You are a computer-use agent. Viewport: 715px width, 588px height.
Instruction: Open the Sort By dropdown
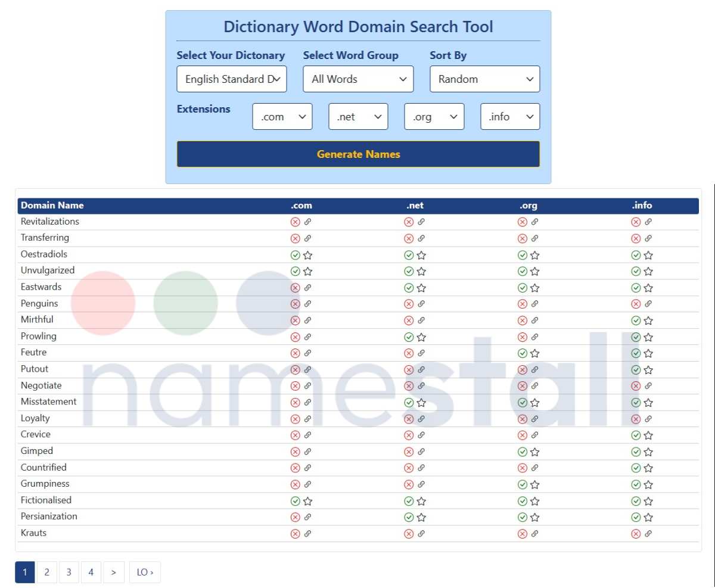(484, 79)
